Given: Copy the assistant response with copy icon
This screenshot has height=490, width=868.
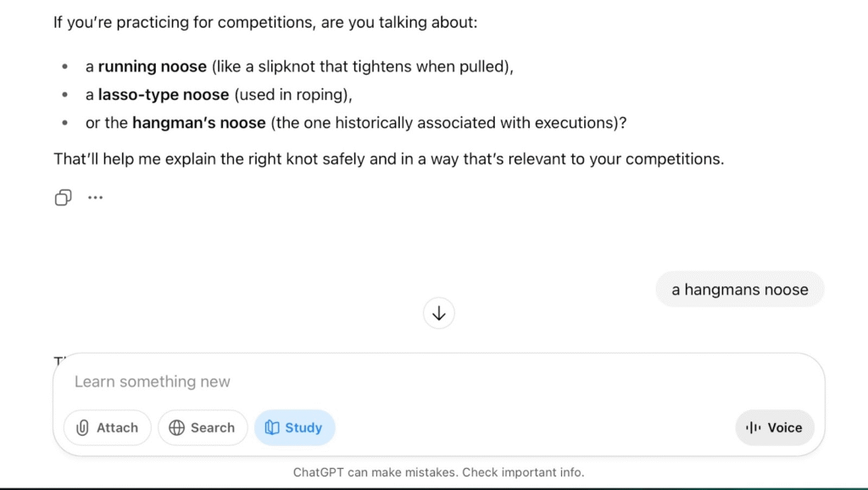Looking at the screenshot, I should [63, 198].
